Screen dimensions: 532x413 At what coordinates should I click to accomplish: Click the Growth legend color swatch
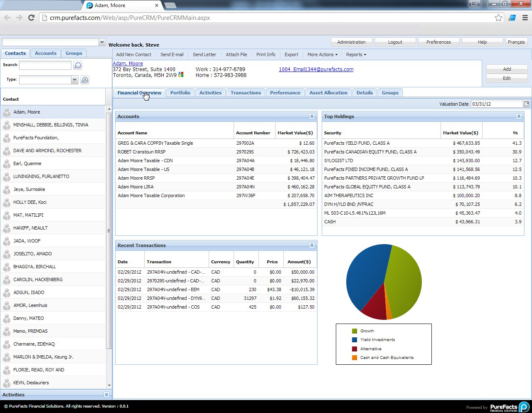pos(355,331)
